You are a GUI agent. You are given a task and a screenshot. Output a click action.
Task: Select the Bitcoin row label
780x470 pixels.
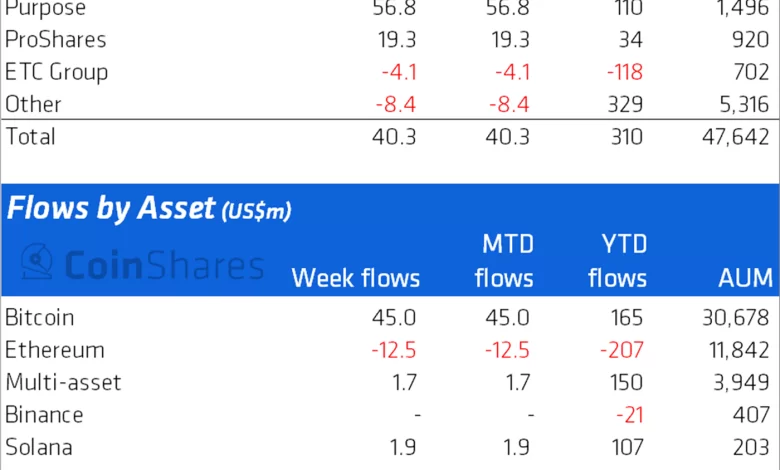tap(40, 319)
